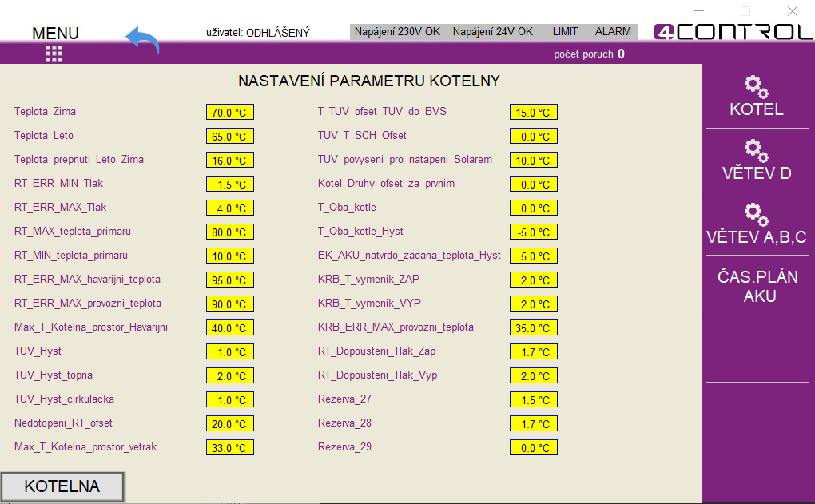Edit Nedotopeni_RT_ofset value field

(230, 423)
